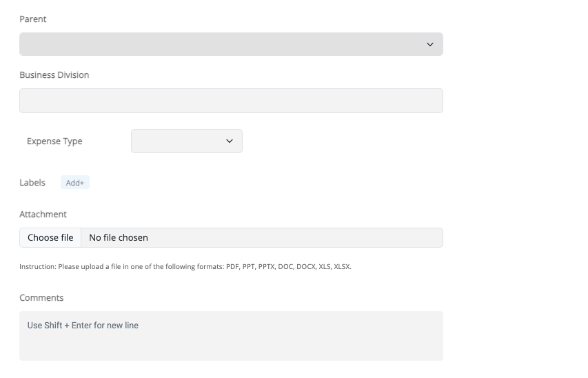The image size is (588, 378).
Task: Click the Attachment label
Action: (43, 214)
